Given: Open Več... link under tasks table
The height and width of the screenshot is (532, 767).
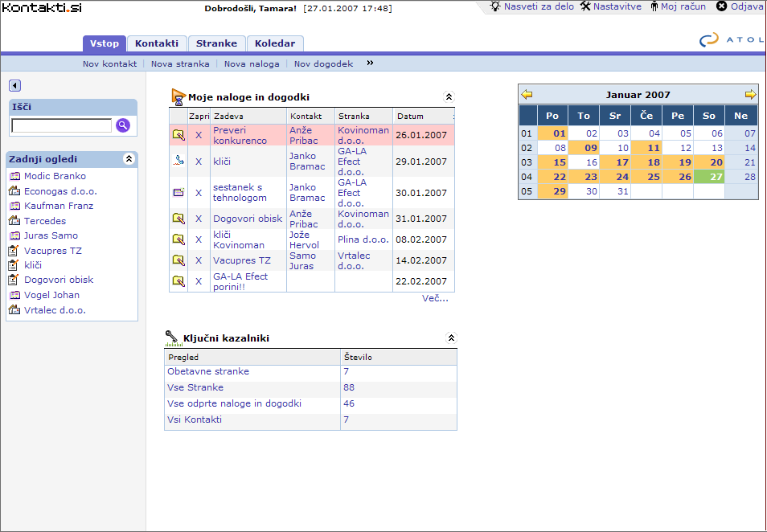Looking at the screenshot, I should point(435,298).
